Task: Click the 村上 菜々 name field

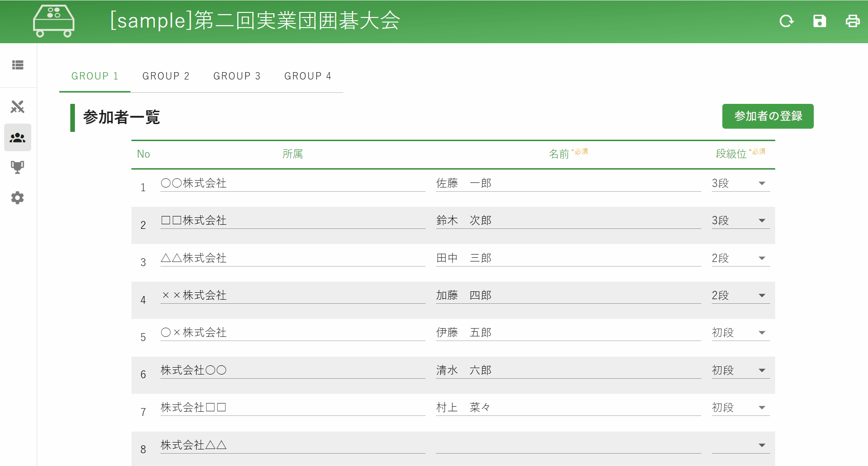Action: [x=568, y=408]
